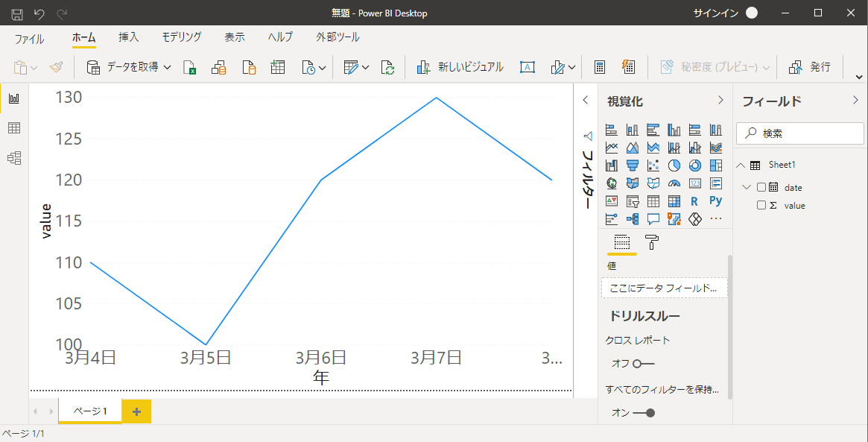868x442 pixels.
Task: Insert a text box
Action: click(x=528, y=68)
